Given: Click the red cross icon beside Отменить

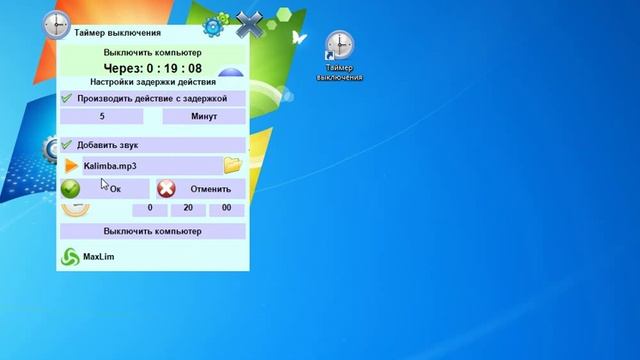Looking at the screenshot, I should click(x=167, y=189).
